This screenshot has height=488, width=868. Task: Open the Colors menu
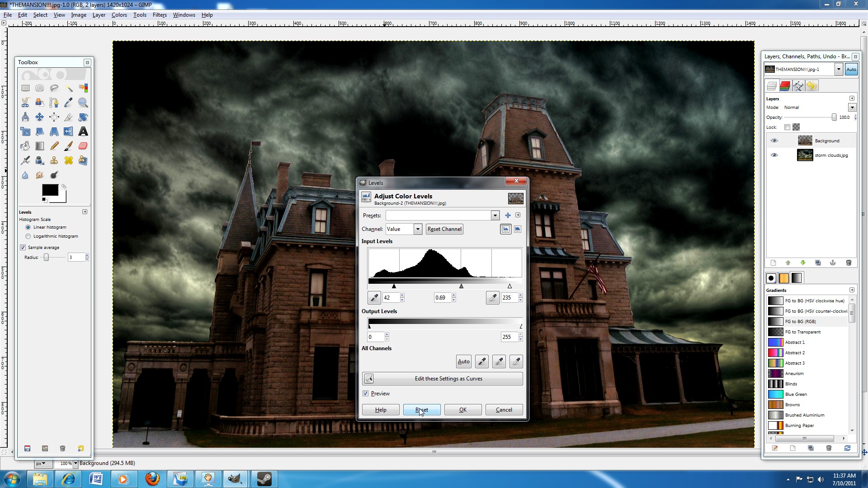[x=118, y=15]
